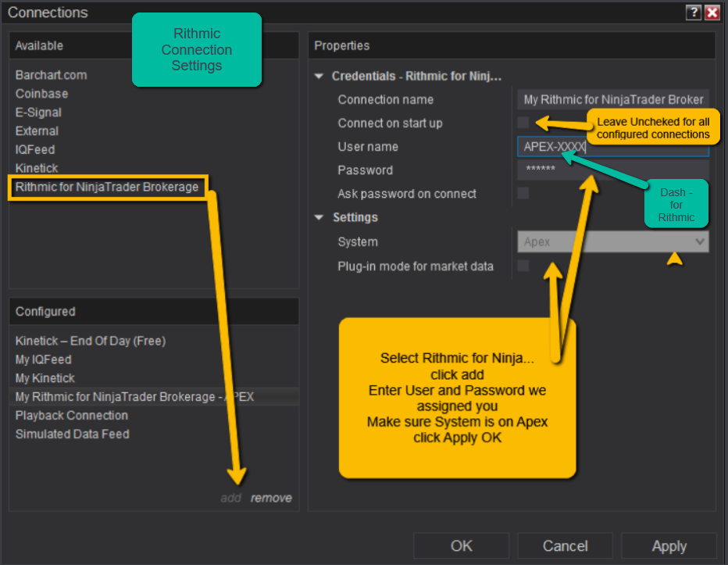Open the System dropdown showing Apex

tap(613, 241)
